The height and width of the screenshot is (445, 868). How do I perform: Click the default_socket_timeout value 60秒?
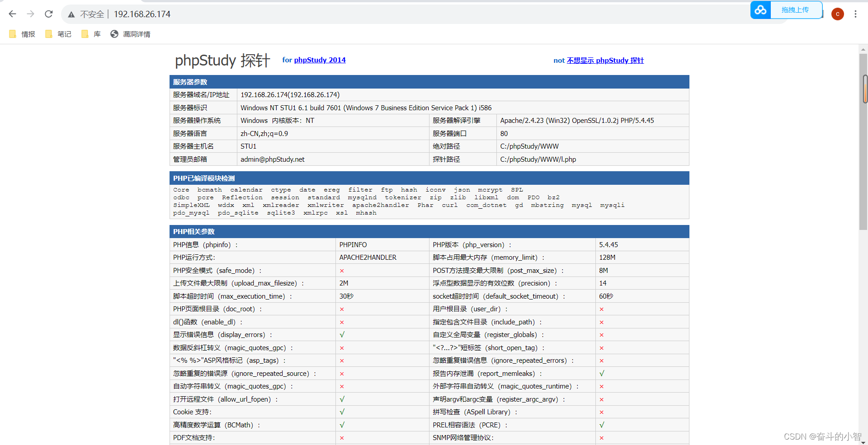click(606, 296)
